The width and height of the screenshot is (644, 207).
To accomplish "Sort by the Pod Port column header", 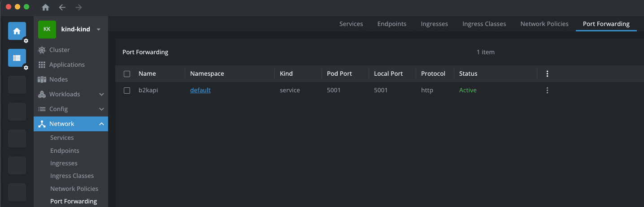I will [x=339, y=73].
